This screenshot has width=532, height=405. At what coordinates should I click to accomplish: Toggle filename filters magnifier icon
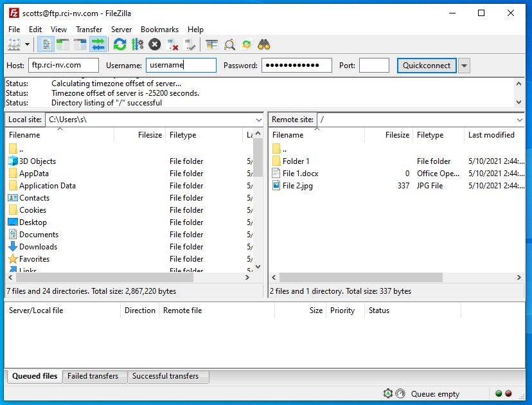point(229,44)
